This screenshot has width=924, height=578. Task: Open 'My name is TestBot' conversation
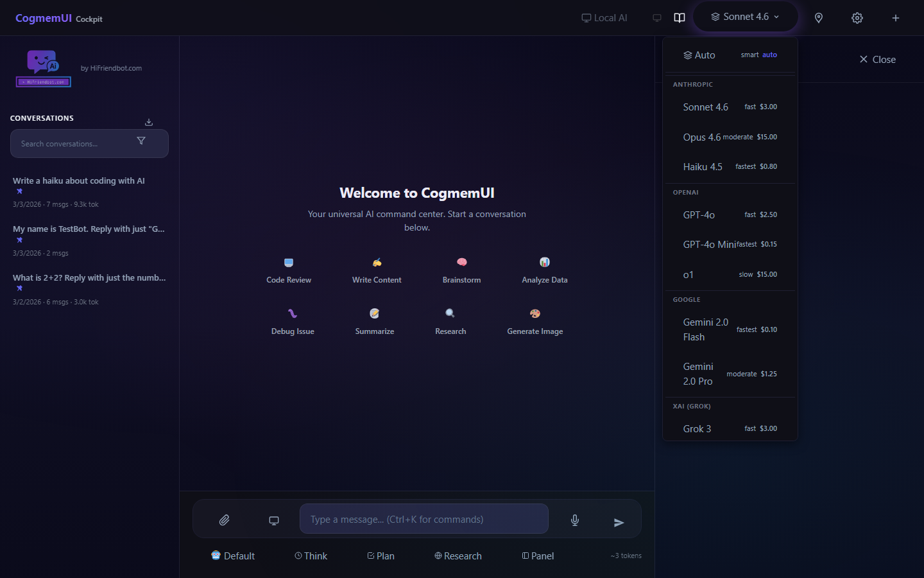pos(89,241)
